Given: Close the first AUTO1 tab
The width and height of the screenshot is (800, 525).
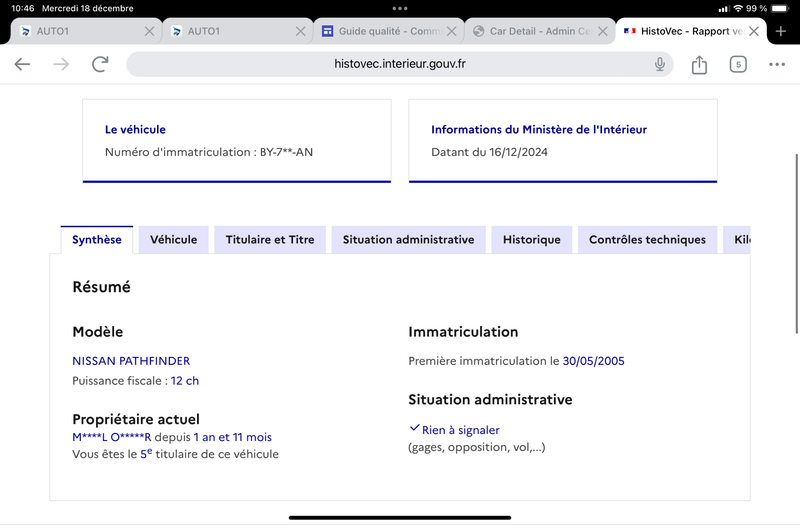Looking at the screenshot, I should pyautogui.click(x=149, y=31).
